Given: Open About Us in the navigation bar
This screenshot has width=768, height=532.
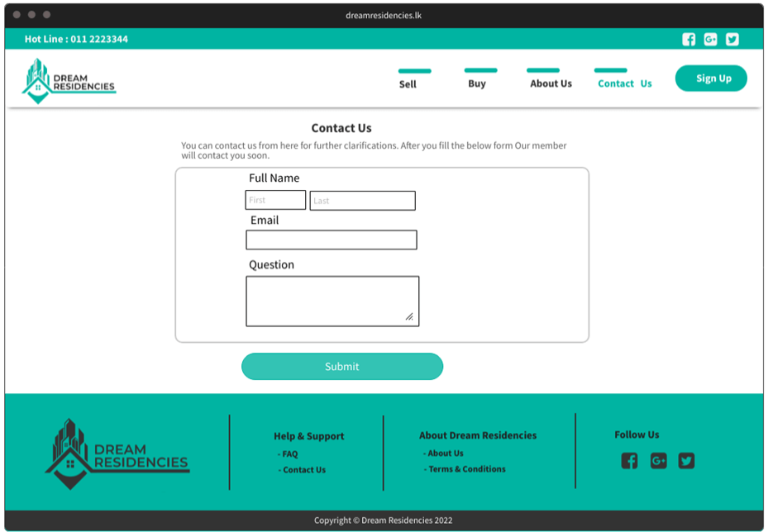Looking at the screenshot, I should (551, 83).
